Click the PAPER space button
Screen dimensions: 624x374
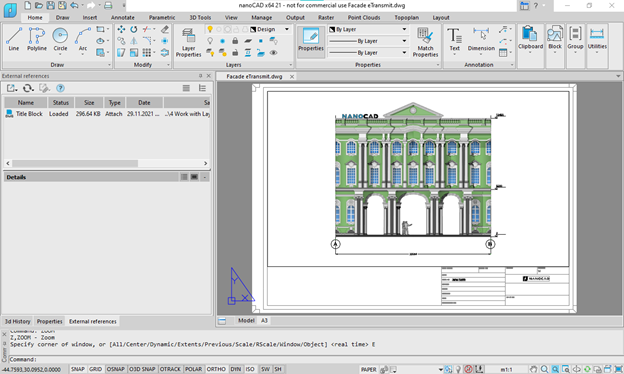[369, 369]
